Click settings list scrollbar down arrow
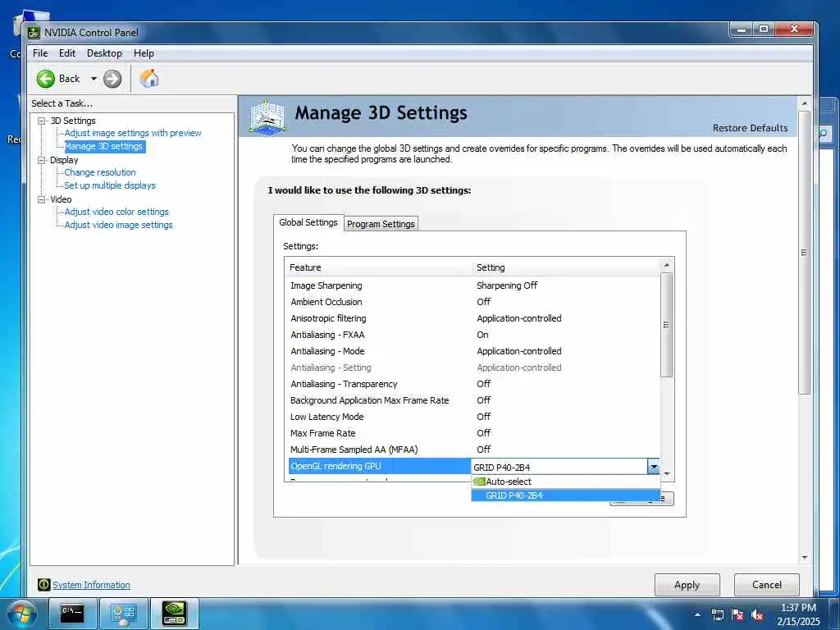 click(666, 473)
